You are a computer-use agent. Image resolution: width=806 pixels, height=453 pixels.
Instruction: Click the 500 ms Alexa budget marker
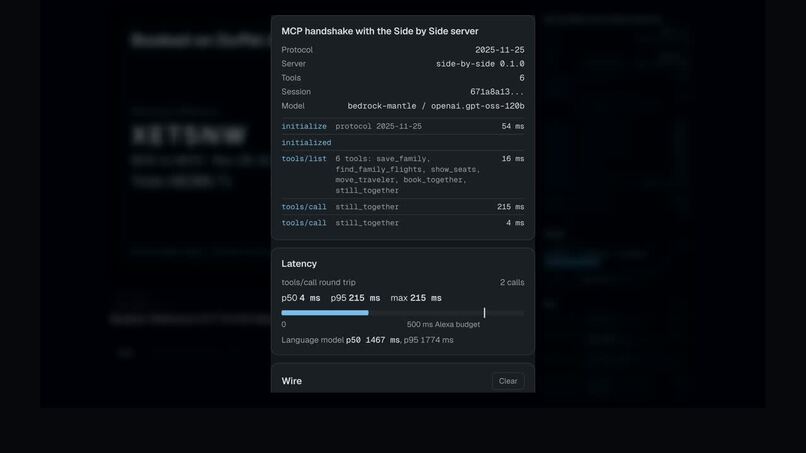coord(484,313)
